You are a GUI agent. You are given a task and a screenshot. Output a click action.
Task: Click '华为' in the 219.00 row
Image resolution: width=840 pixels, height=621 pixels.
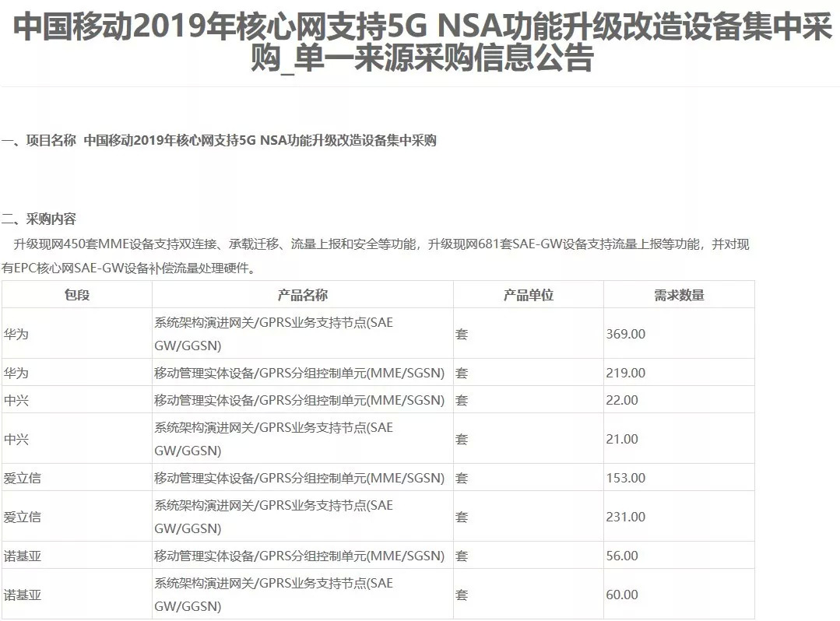(x=16, y=373)
